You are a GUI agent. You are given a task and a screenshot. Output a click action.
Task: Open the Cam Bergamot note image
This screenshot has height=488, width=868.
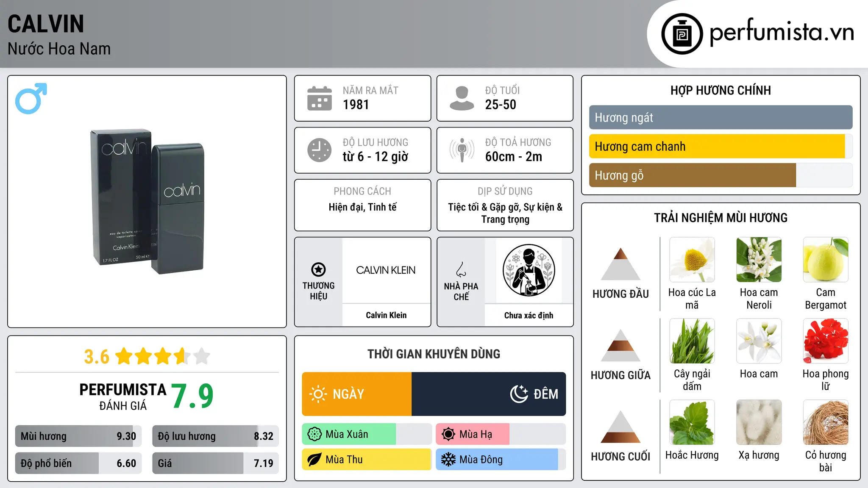pyautogui.click(x=826, y=260)
